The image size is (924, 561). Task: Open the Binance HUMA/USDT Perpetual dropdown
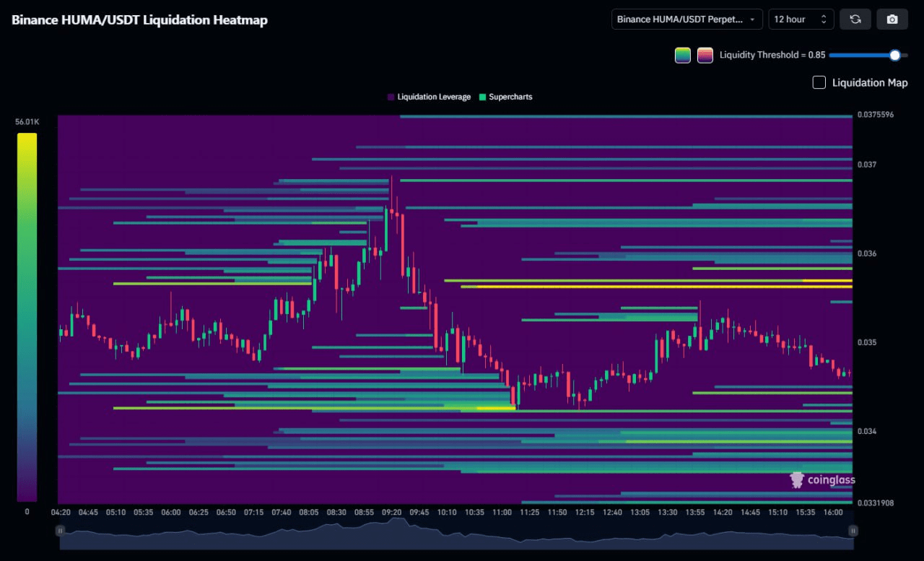click(x=687, y=19)
